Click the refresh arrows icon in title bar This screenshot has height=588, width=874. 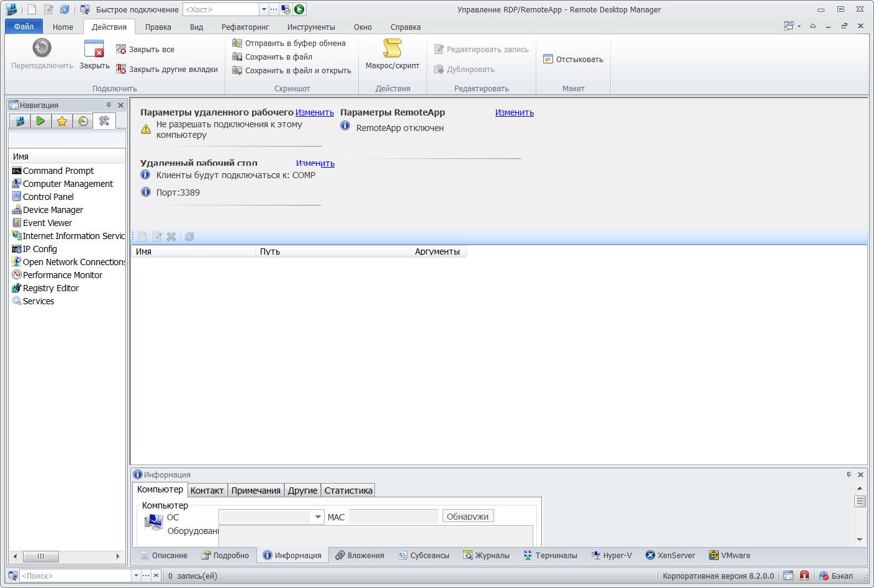pos(64,9)
